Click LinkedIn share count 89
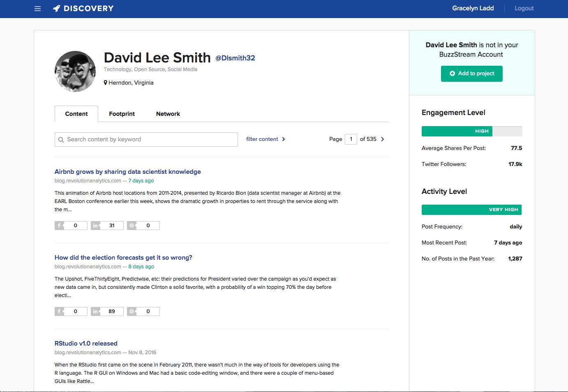The image size is (568, 392). pyautogui.click(x=112, y=311)
